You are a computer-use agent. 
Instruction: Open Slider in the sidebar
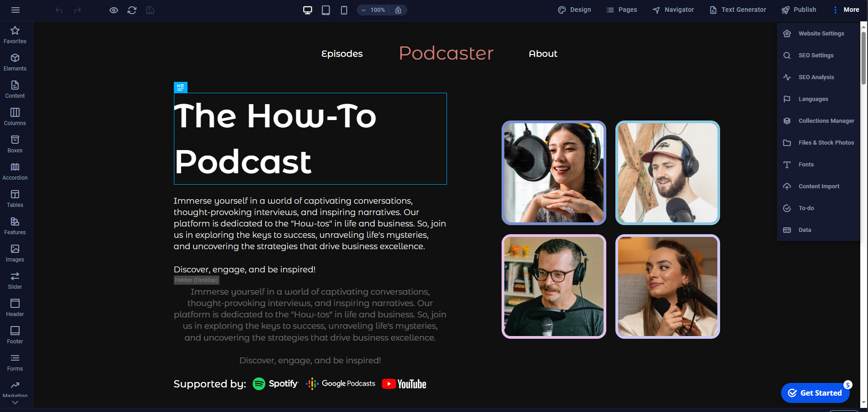click(15, 281)
